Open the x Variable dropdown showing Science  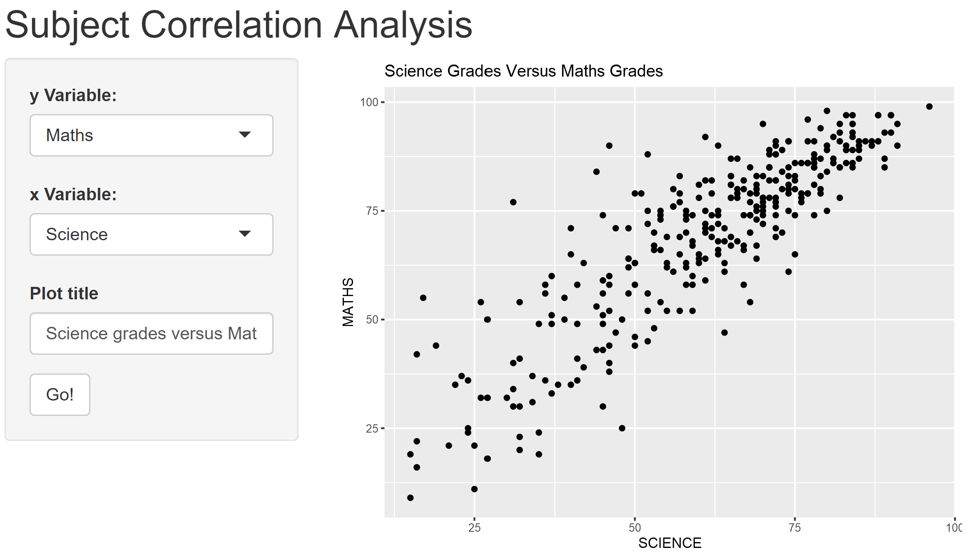coord(151,234)
